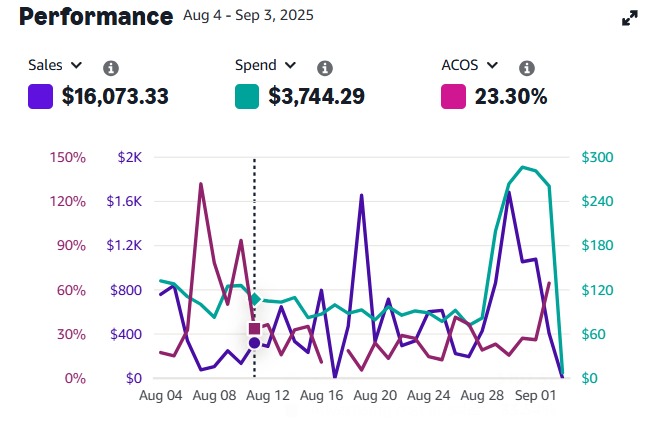
Task: Click the Aug 20 label on the x-axis
Action: (x=375, y=395)
